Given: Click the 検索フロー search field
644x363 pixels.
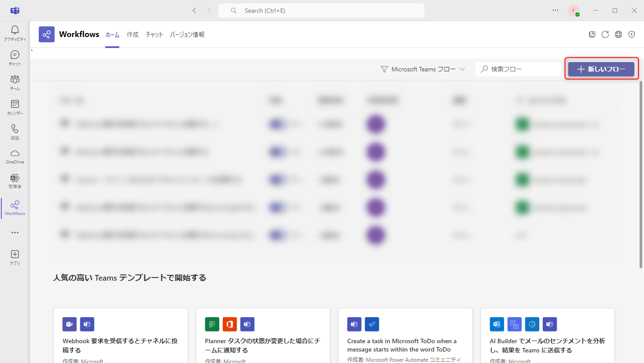Looking at the screenshot, I should [519, 69].
